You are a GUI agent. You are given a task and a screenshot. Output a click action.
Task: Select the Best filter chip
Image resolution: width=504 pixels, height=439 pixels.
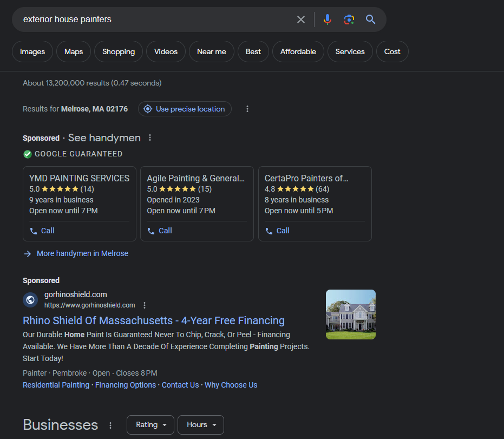coord(253,51)
